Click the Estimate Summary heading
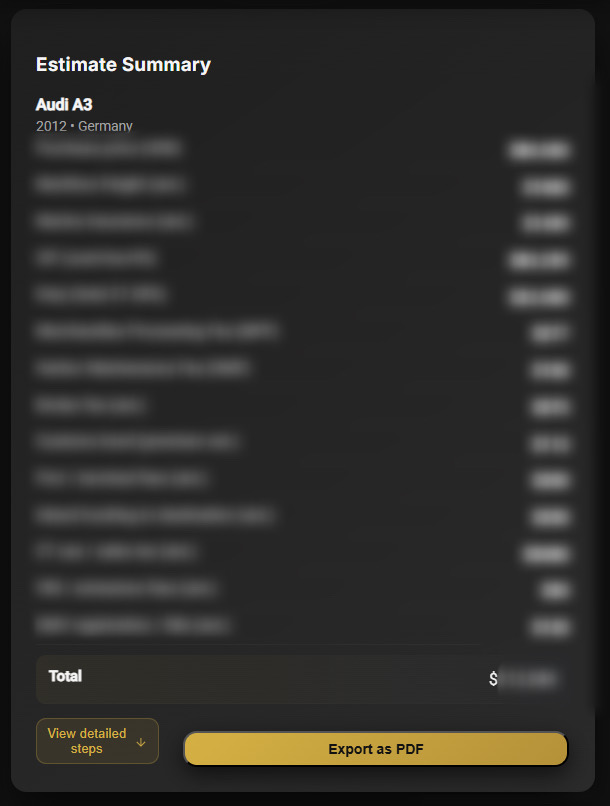Screen dimensions: 610x806 click(x=122, y=64)
